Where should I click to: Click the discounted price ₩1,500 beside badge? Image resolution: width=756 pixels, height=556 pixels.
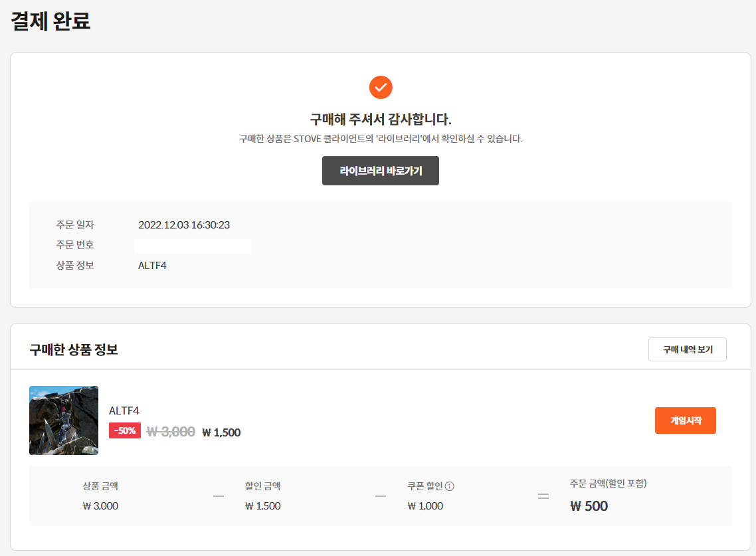coord(221,432)
